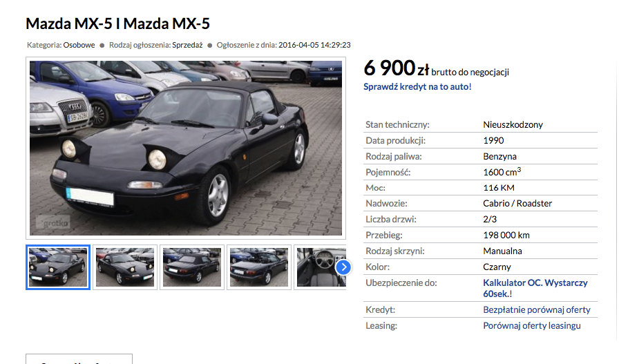Click the Mazda MX-5 listing title
Image resolution: width=619 pixels, height=364 pixels.
click(117, 23)
